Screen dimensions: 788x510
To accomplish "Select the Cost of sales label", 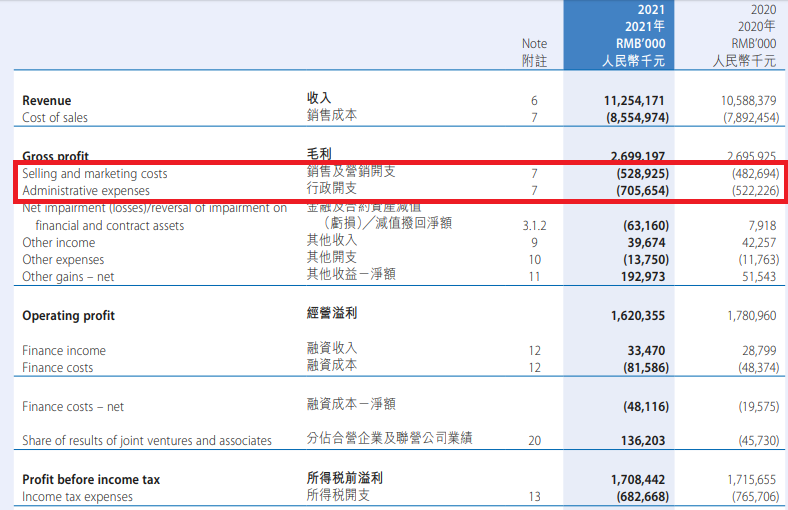I will pos(55,118).
